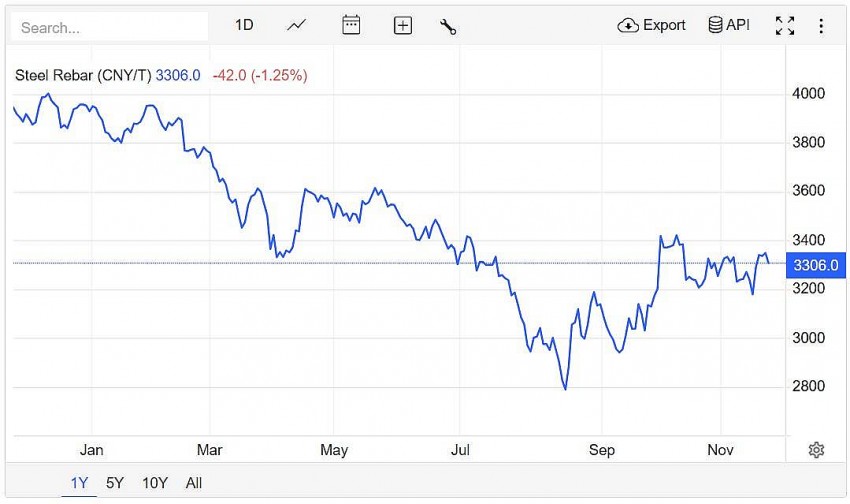Focus the Search input field
This screenshot has width=850, height=504.
coord(109,27)
